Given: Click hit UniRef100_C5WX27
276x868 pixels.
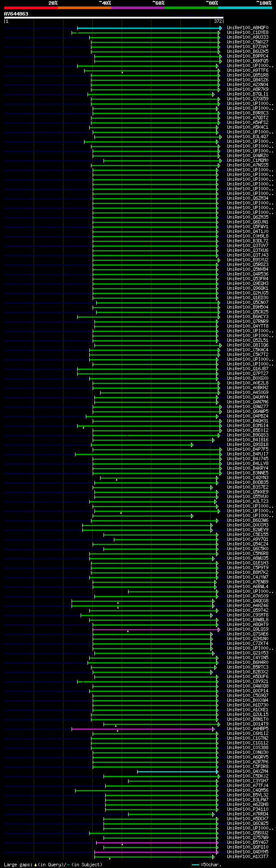Looking at the screenshot, I should pos(248,42).
